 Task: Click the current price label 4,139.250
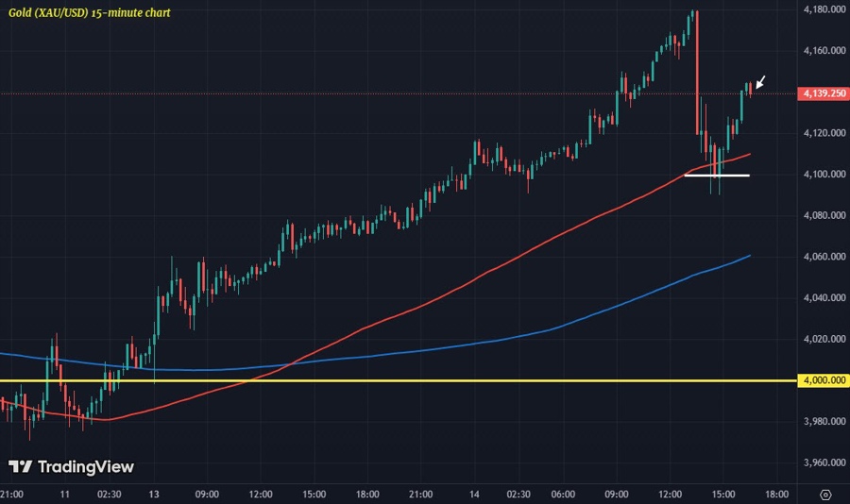tap(821, 93)
